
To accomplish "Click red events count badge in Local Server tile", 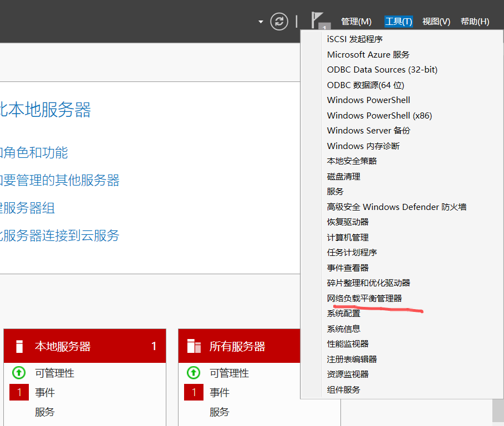I will pyautogui.click(x=19, y=393).
